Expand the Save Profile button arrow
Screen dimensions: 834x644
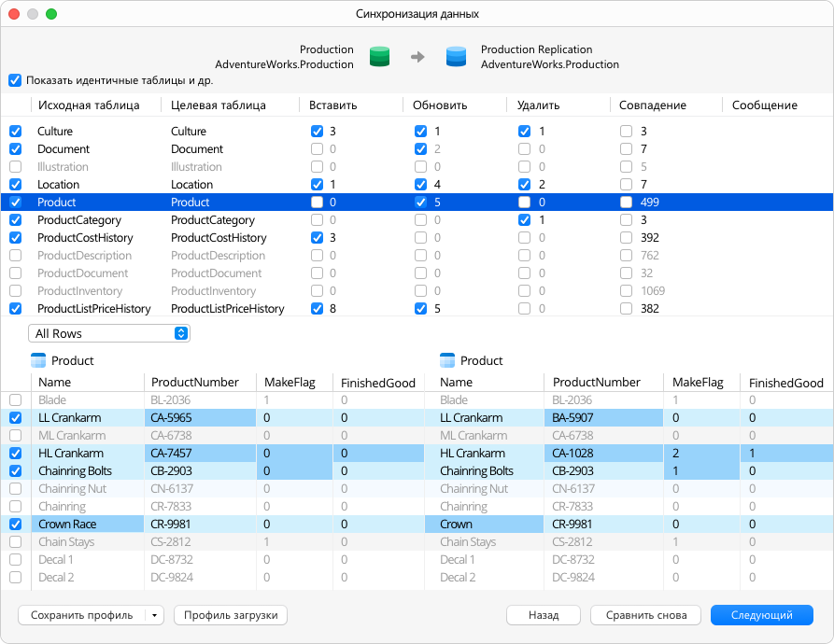click(x=154, y=615)
